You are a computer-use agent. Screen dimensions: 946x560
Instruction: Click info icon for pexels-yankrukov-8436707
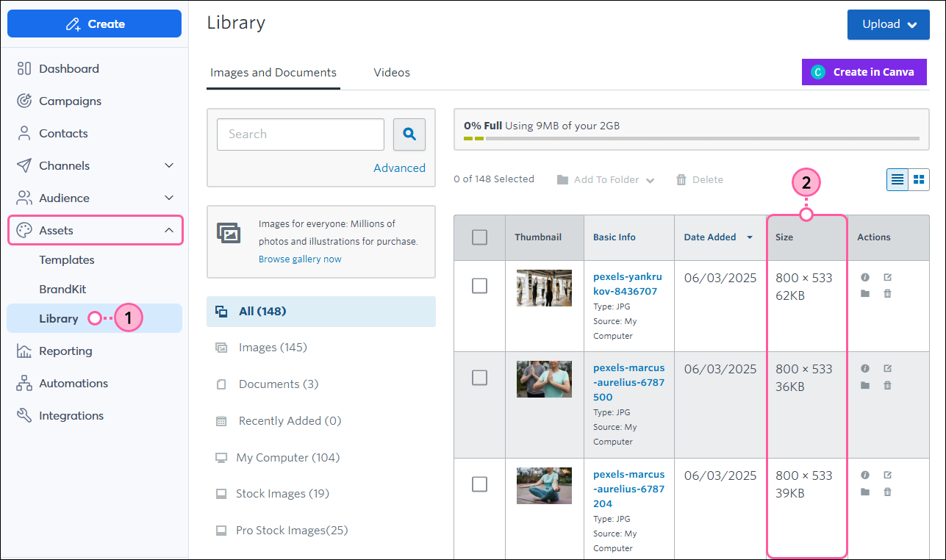pyautogui.click(x=865, y=278)
